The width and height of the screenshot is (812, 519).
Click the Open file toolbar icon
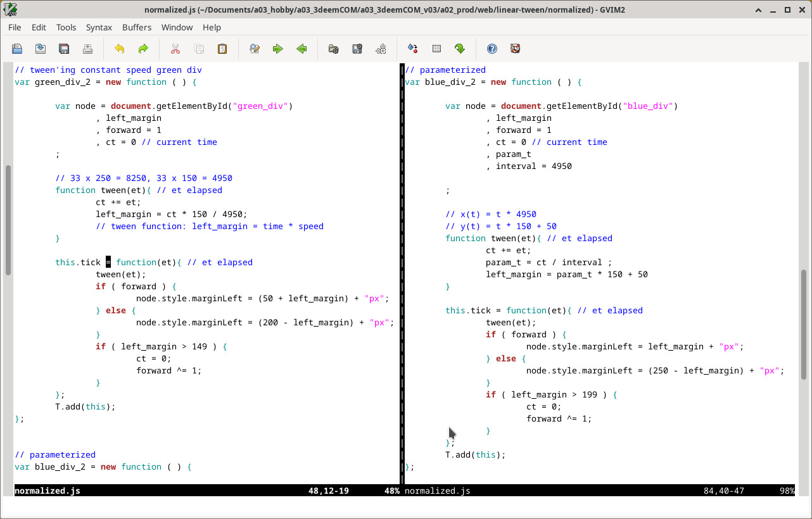17,49
